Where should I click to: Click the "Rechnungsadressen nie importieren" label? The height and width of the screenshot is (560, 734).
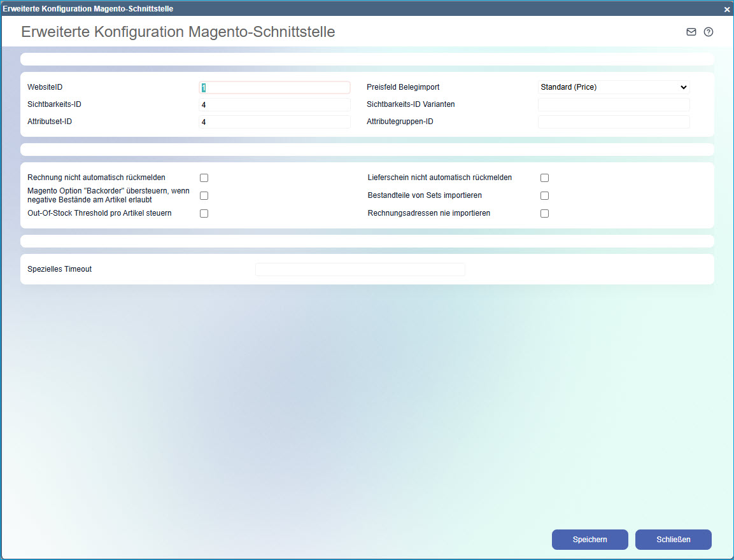click(x=429, y=213)
